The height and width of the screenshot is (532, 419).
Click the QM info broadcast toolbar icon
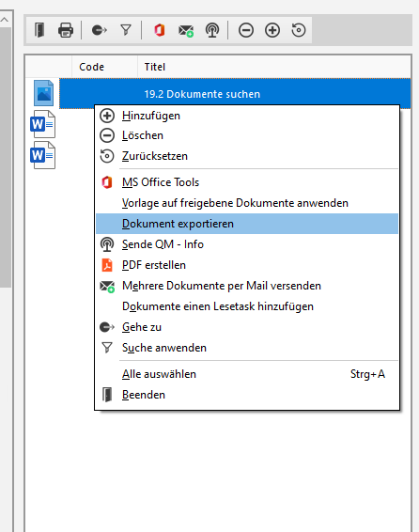pos(212,30)
